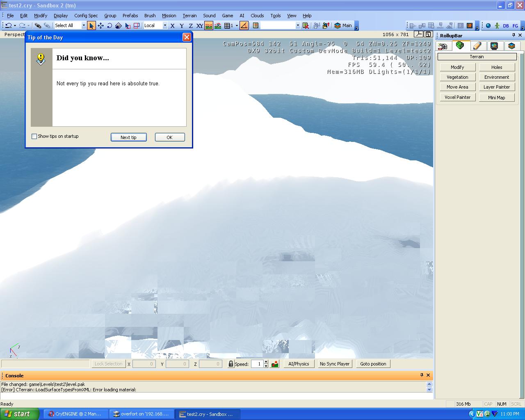Toggle Follow terrain icon
The image size is (525, 420).
click(209, 25)
